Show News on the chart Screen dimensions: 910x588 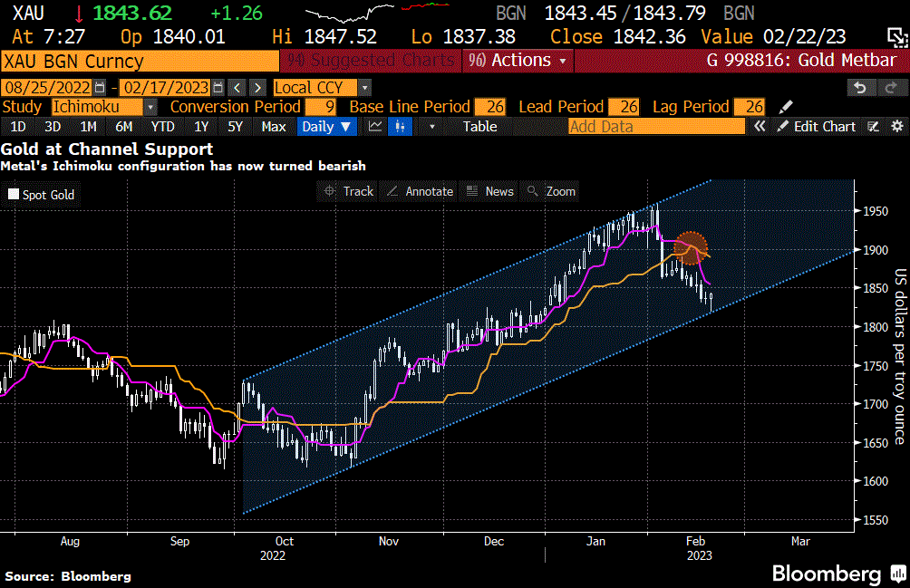[490, 191]
